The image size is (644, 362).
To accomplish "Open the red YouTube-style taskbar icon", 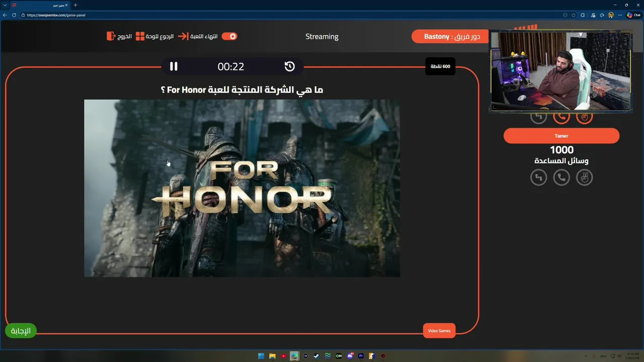I will click(x=283, y=356).
